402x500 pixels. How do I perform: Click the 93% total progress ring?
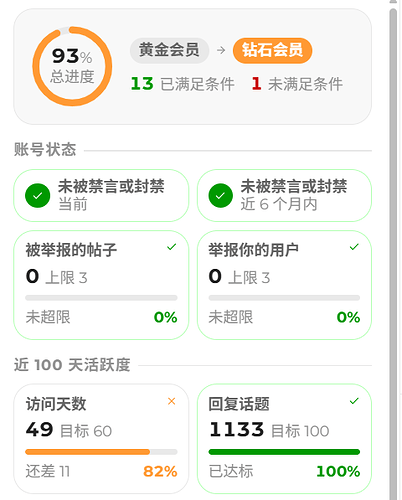72,66
